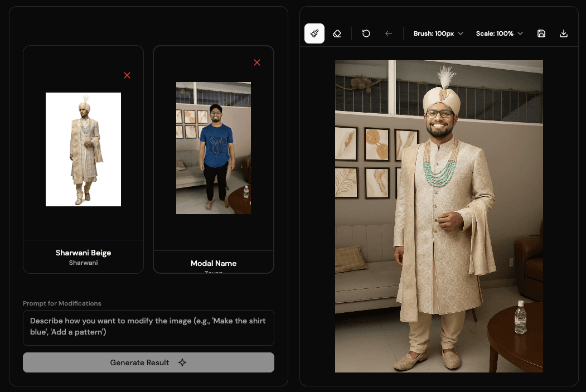Focus the Prompt for Modifications text field
Screen dimensions: 586x392
point(148,328)
